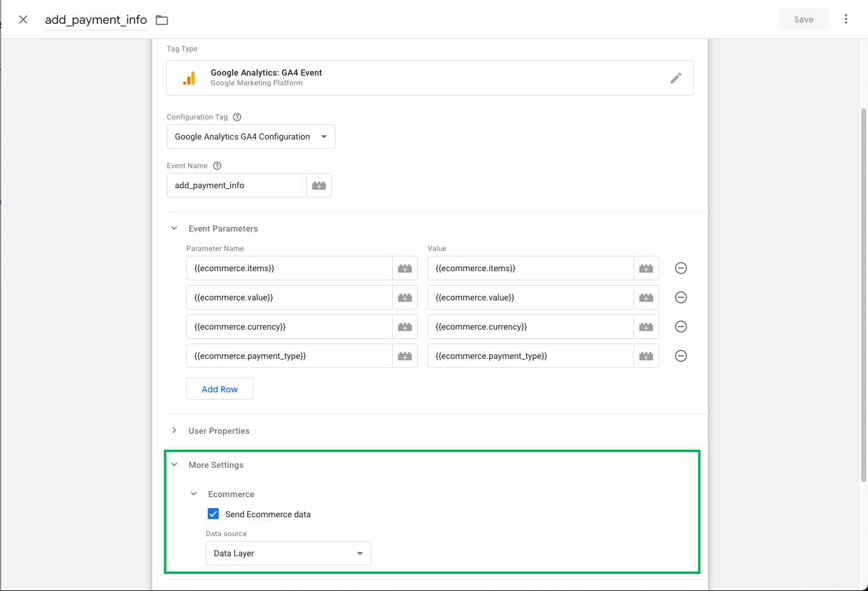This screenshot has height=591, width=868.
Task: Insert variable for ecommerce.items value
Action: [x=646, y=268]
